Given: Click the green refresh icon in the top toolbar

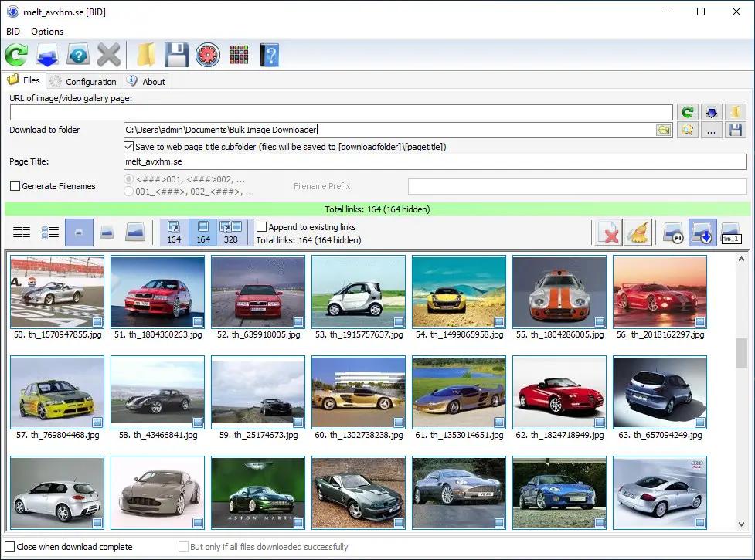Looking at the screenshot, I should (16, 55).
